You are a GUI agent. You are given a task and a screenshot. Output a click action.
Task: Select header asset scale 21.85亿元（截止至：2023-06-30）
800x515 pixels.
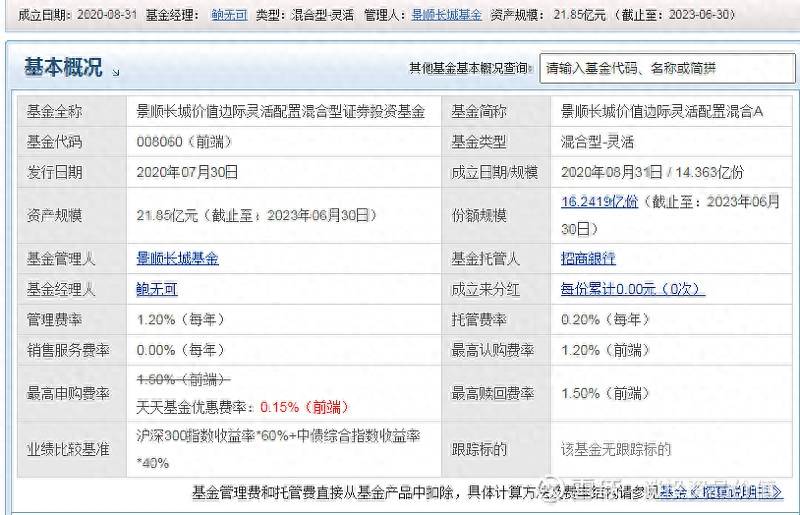pos(644,15)
